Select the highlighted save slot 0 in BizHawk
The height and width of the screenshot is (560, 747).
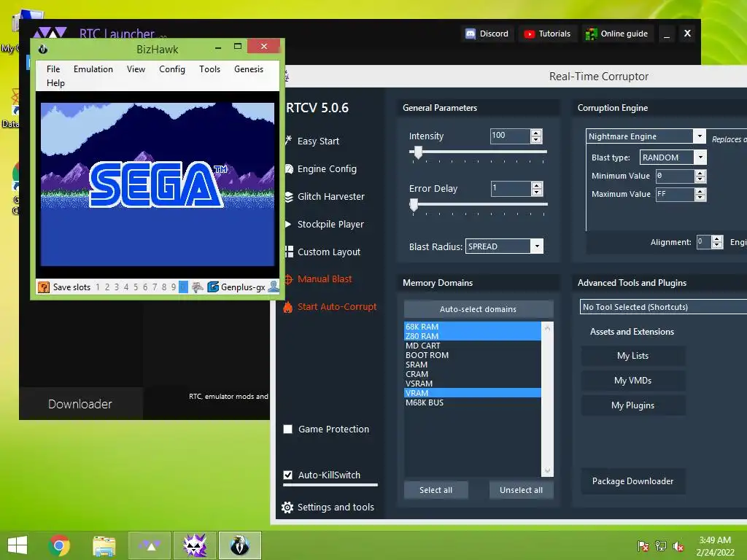tap(183, 287)
